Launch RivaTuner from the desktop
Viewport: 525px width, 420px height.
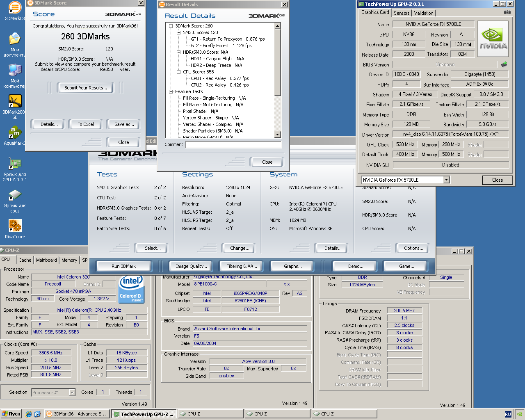click(x=15, y=229)
